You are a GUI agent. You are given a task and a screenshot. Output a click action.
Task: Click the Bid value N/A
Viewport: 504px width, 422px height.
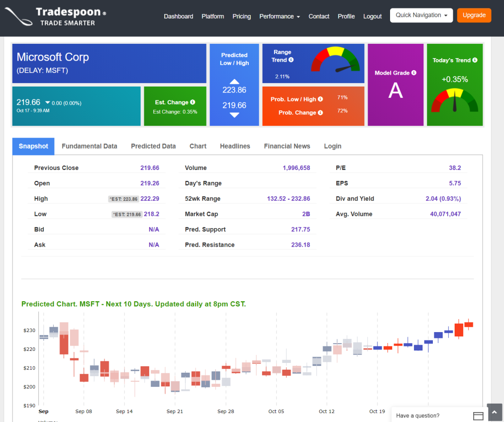pos(154,230)
